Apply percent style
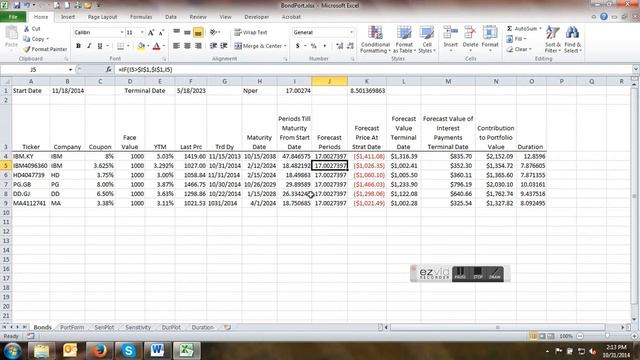This screenshot has height=360, width=640. [x=313, y=46]
